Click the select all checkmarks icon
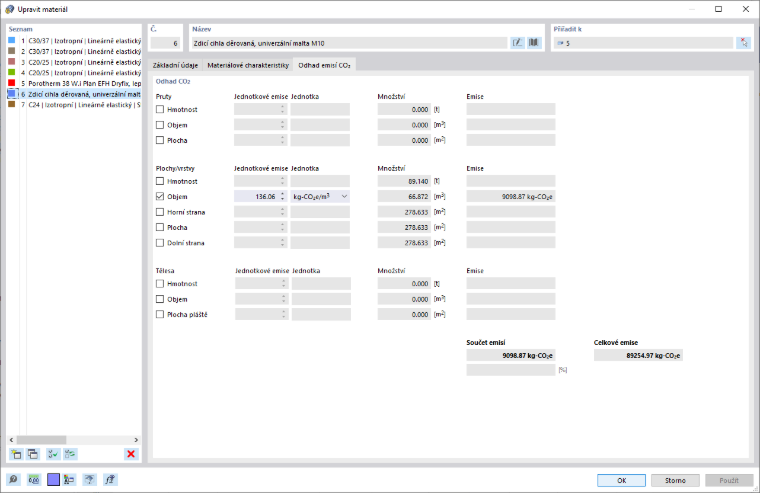The height and width of the screenshot is (493, 760). [53, 454]
